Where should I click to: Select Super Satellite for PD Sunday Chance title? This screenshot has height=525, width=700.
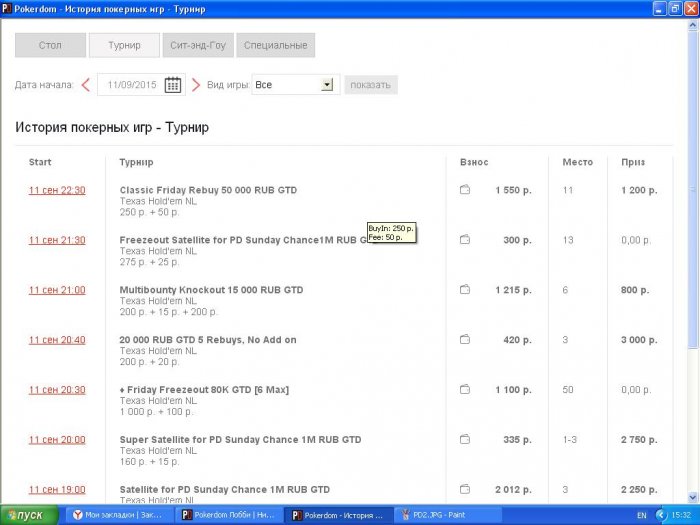[240, 440]
